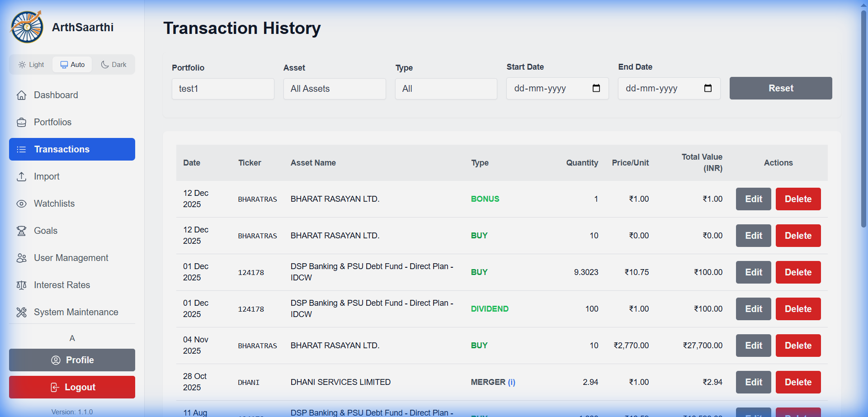Open the MERGER info link for DHANI
Image resolution: width=868 pixels, height=417 pixels.
[511, 382]
